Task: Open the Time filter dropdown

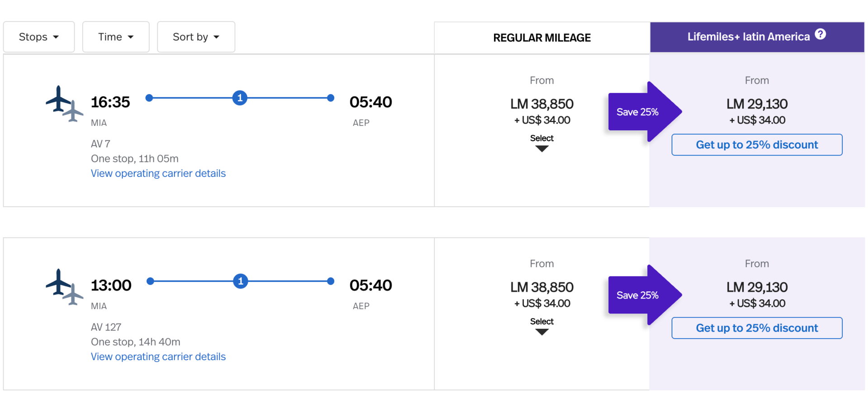Action: tap(116, 37)
